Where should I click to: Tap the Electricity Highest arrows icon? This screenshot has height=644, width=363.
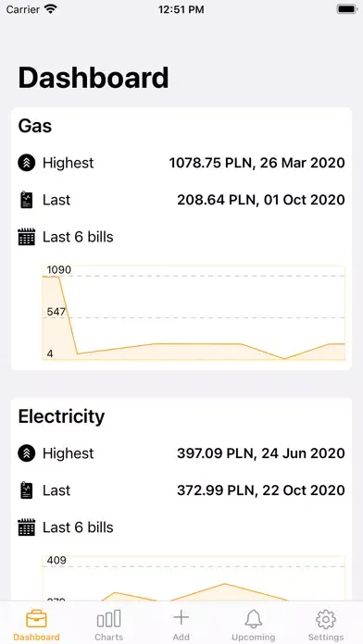27,453
